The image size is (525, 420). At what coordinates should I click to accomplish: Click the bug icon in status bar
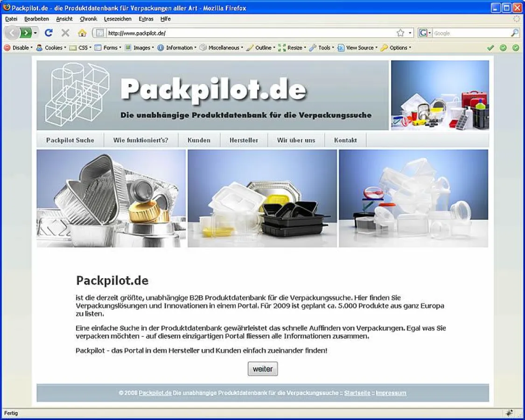509,413
